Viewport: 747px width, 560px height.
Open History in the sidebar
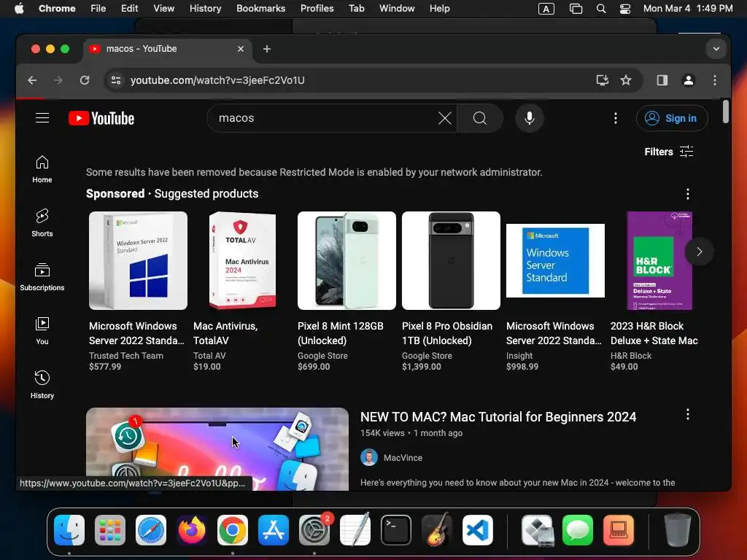(x=42, y=384)
